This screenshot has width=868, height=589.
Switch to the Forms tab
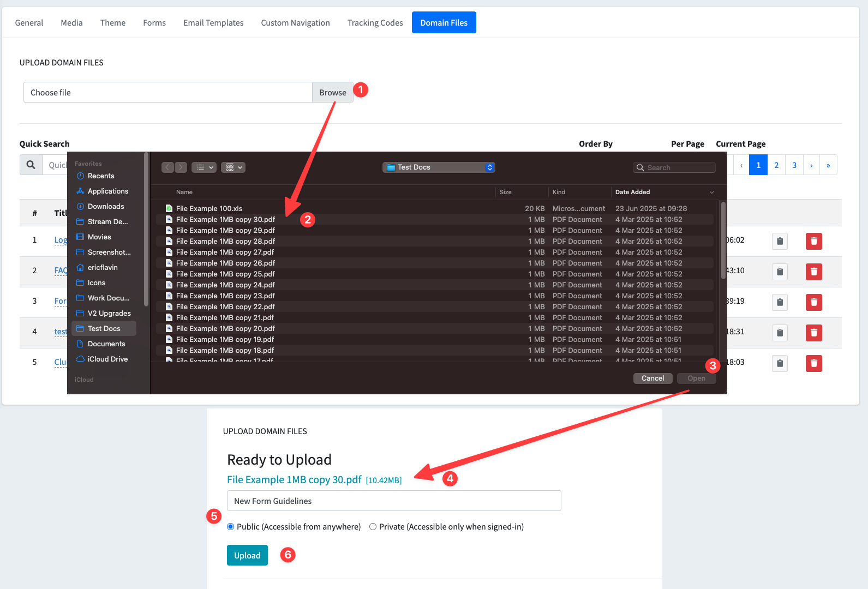click(x=154, y=23)
